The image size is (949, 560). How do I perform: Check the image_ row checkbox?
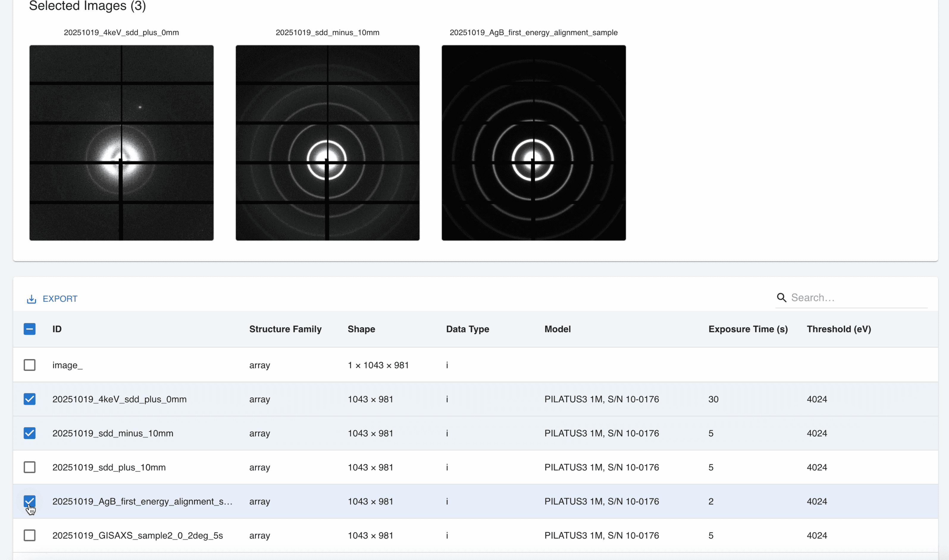click(x=29, y=365)
